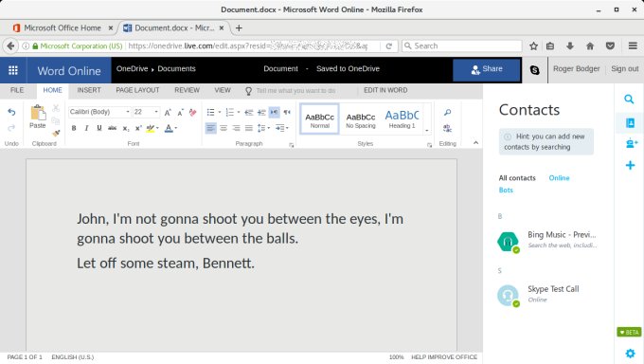The width and height of the screenshot is (644, 364).
Task: Apply the Normal style
Action: (319, 118)
